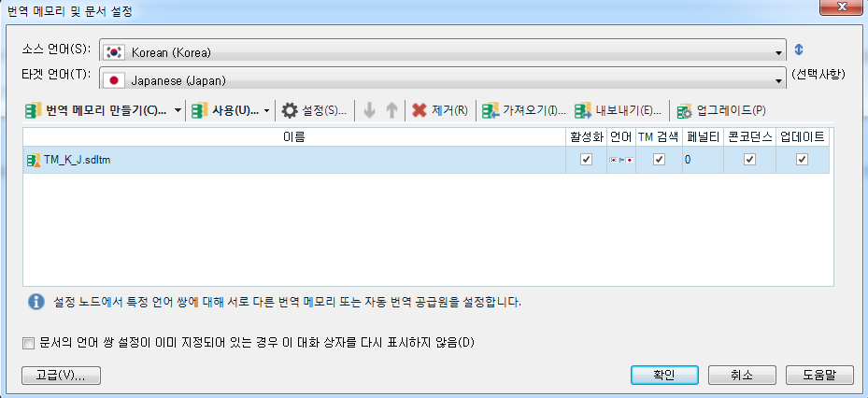Click the 확인 button
The width and height of the screenshot is (868, 398).
pos(664,375)
